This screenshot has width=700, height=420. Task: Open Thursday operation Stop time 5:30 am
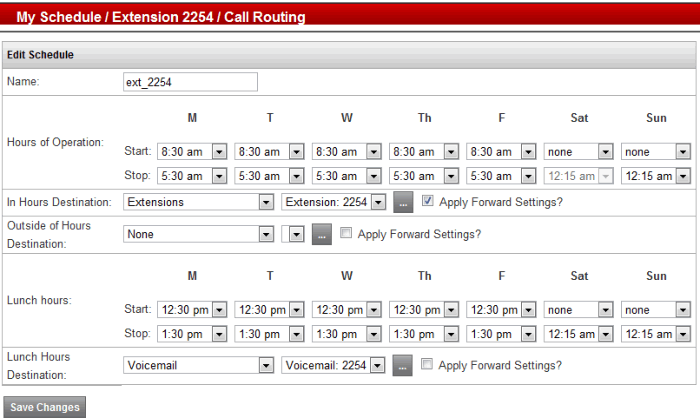[x=424, y=176]
